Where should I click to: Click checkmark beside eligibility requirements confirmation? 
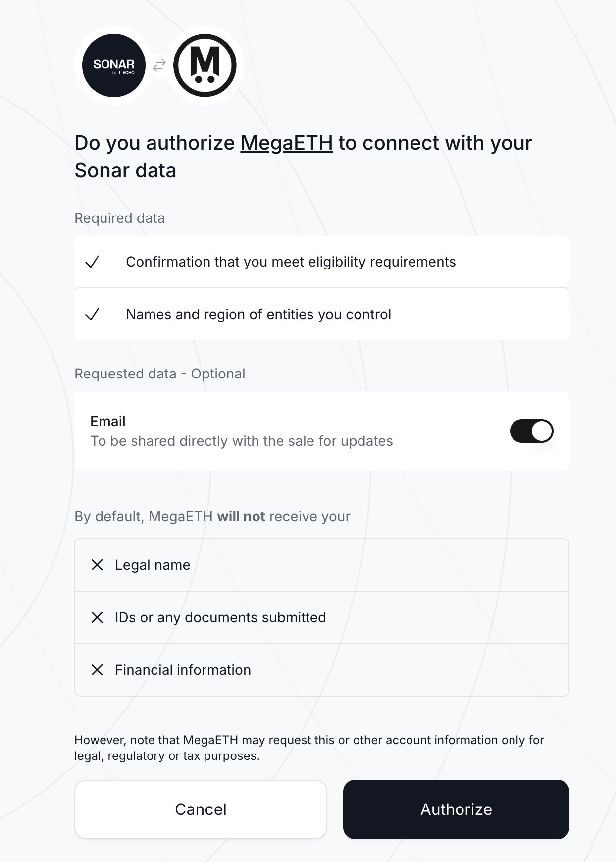click(x=92, y=262)
